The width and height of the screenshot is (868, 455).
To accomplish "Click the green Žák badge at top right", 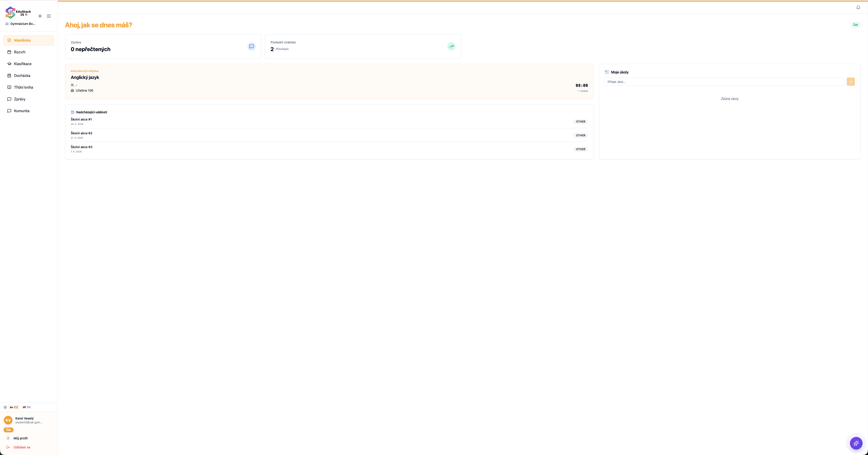I will click(x=855, y=25).
